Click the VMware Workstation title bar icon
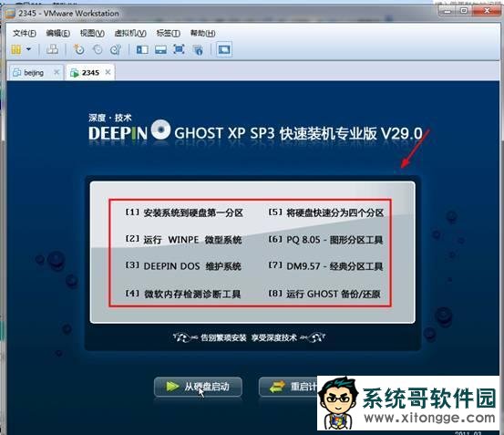This screenshot has width=504, height=435. tap(11, 14)
